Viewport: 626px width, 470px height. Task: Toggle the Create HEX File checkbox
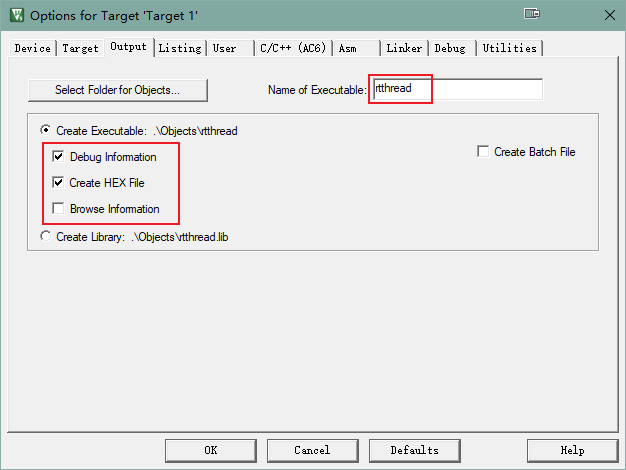tap(59, 183)
